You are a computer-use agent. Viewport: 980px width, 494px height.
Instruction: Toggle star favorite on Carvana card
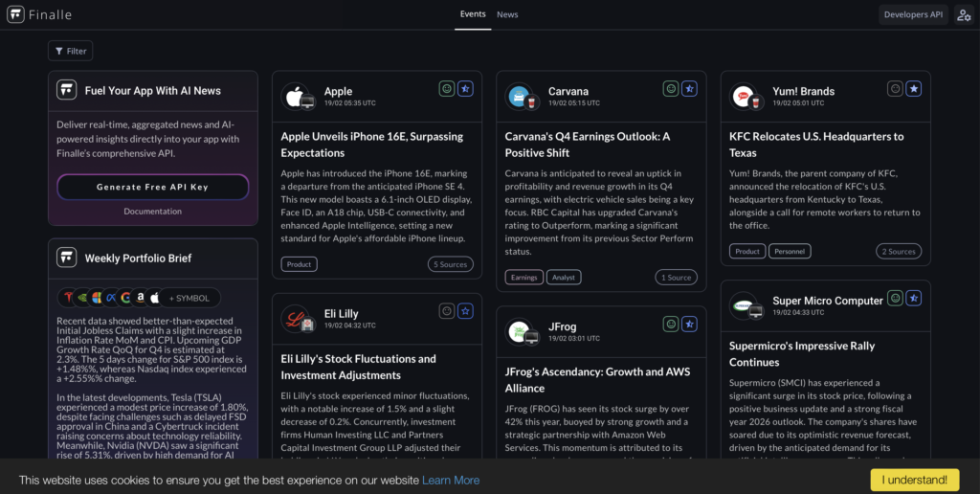pyautogui.click(x=689, y=89)
